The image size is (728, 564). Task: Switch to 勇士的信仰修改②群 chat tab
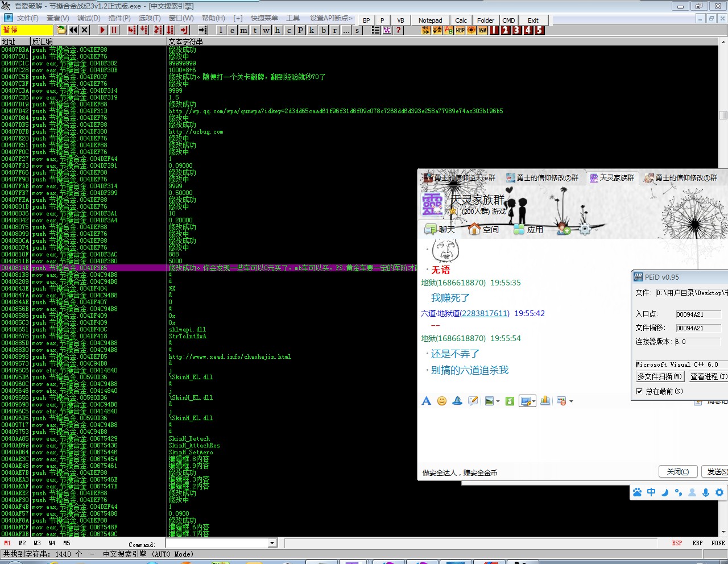pos(543,178)
